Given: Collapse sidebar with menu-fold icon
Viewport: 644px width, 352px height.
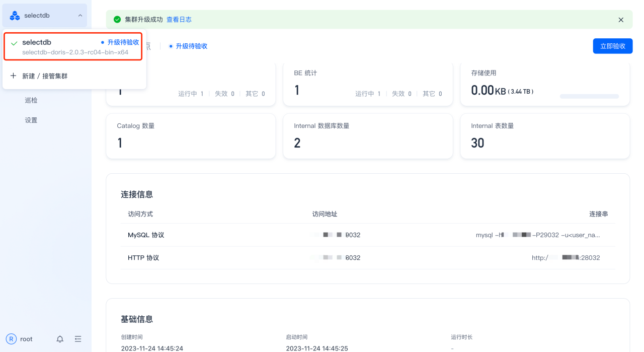Looking at the screenshot, I should click(x=78, y=339).
